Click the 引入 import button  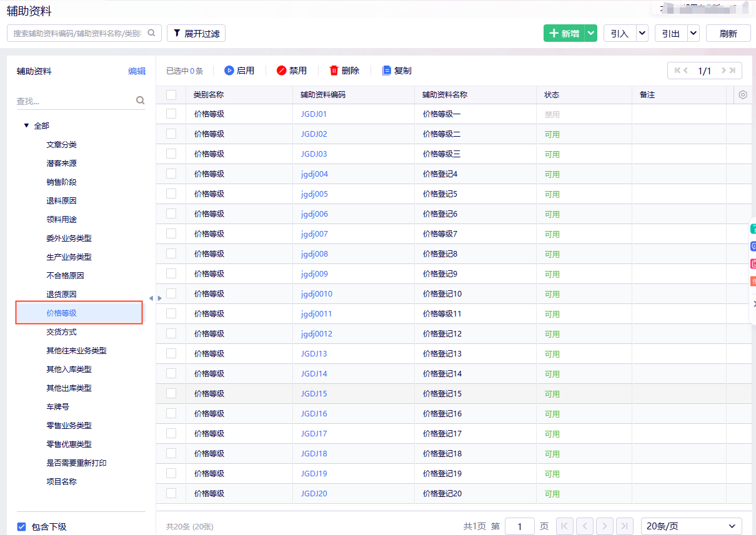click(x=620, y=34)
